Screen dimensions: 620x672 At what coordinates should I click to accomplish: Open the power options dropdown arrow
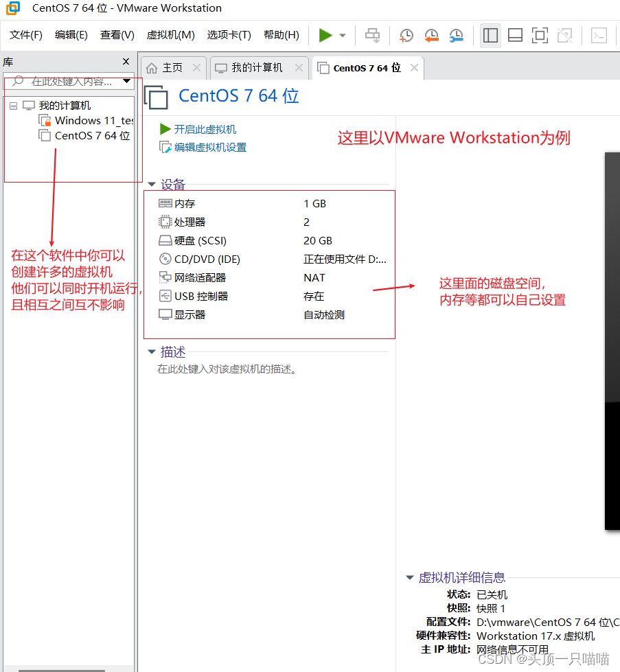click(x=343, y=36)
